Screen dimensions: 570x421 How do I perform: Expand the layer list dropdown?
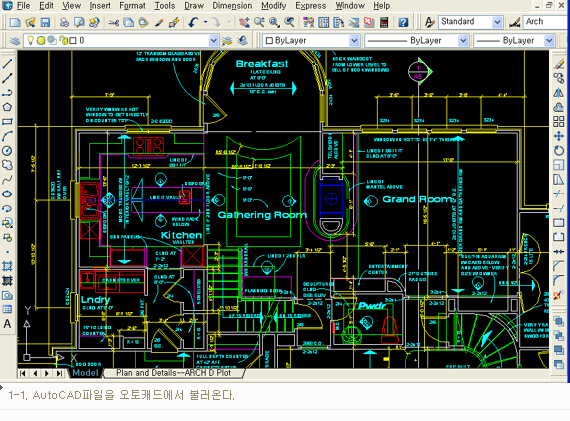point(214,40)
